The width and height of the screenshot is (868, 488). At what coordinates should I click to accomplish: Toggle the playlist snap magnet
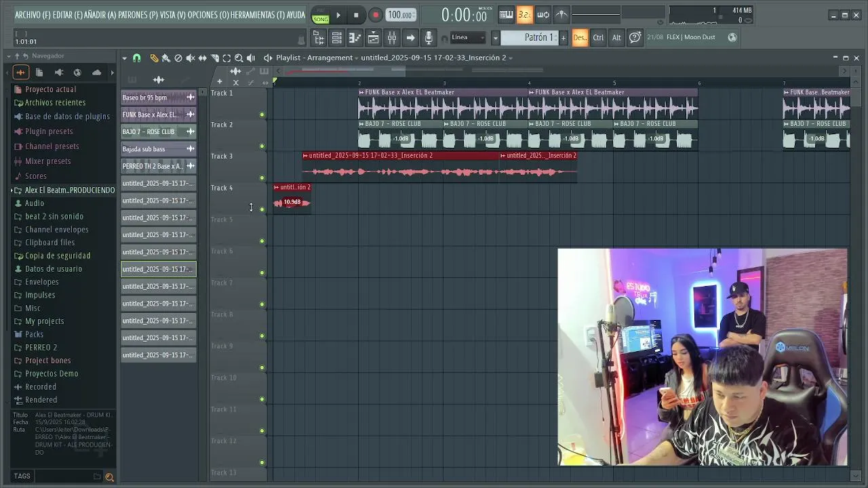click(136, 58)
